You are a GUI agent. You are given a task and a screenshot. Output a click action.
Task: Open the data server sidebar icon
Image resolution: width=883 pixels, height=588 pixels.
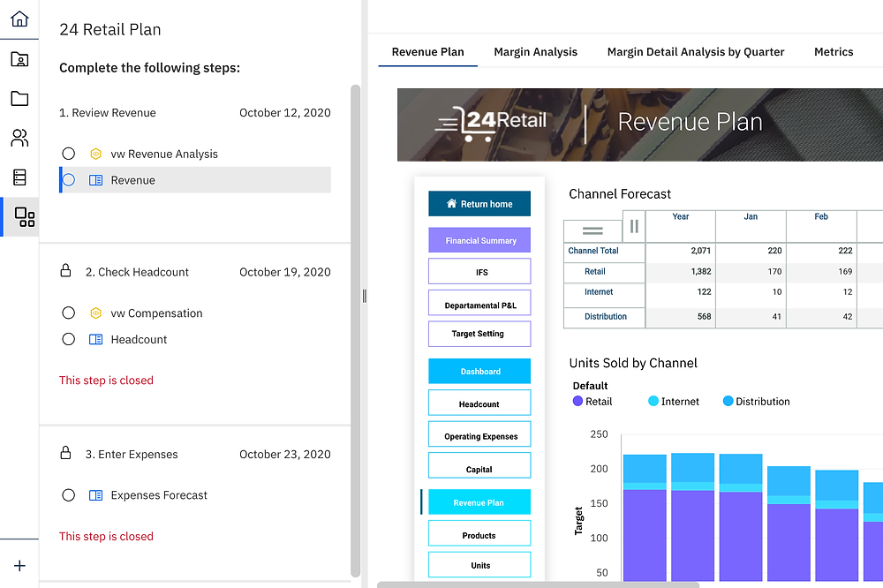point(19,177)
